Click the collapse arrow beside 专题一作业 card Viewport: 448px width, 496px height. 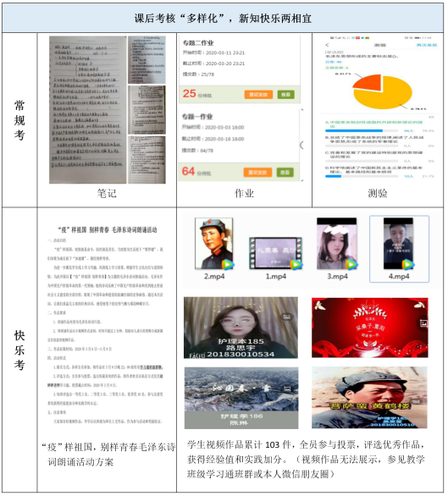point(301,145)
